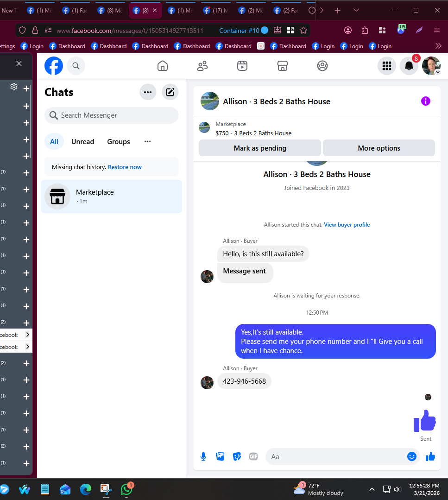Click Mark as pending button
Screen dimensions: 448x500
[260, 148]
